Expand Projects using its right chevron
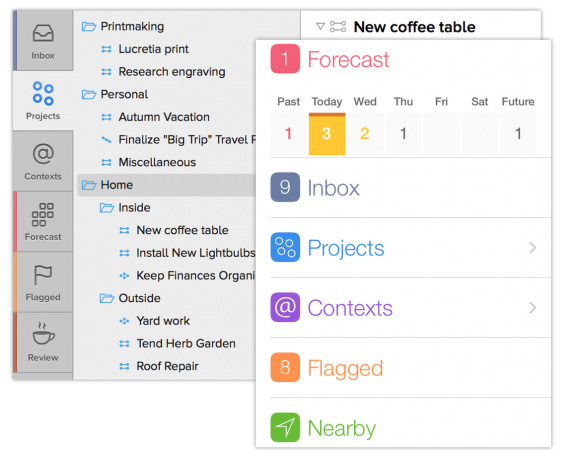 tap(533, 248)
